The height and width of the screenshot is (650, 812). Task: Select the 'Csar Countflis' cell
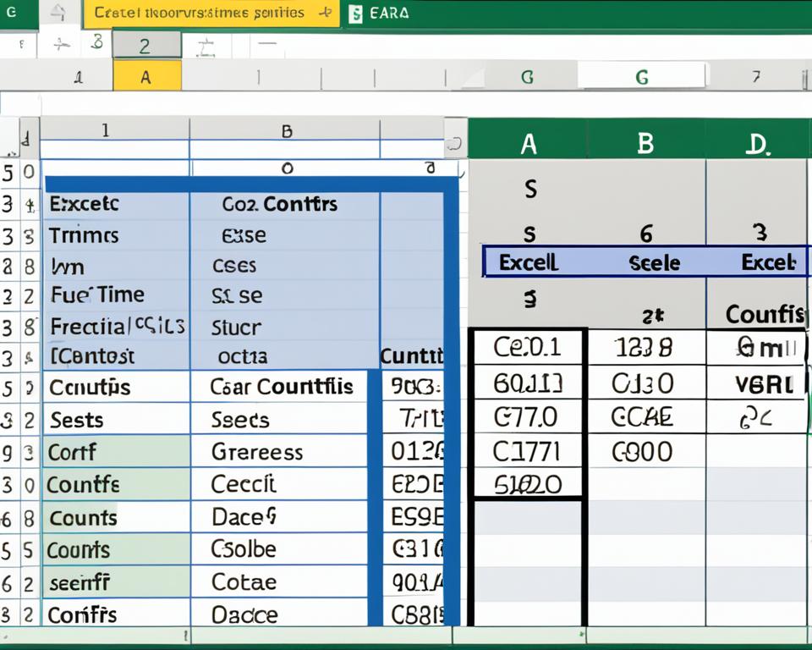(x=280, y=387)
